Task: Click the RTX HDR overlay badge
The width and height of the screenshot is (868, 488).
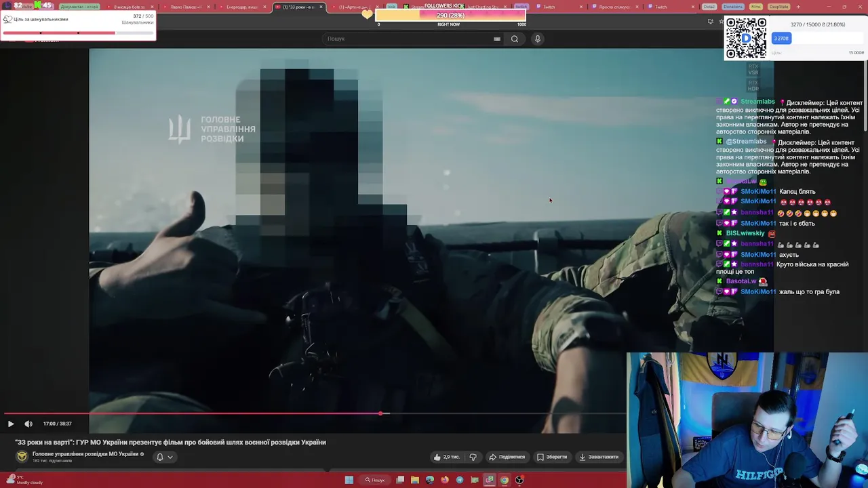Action: (753, 85)
